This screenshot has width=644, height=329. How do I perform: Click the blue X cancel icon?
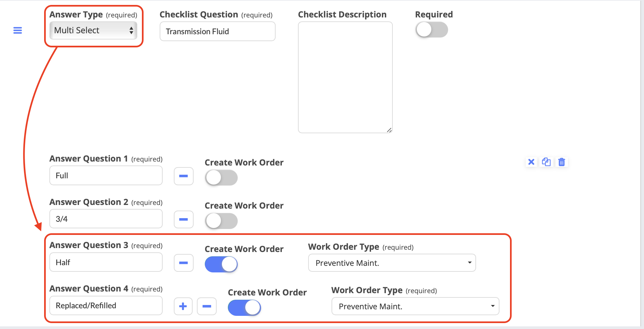point(531,162)
